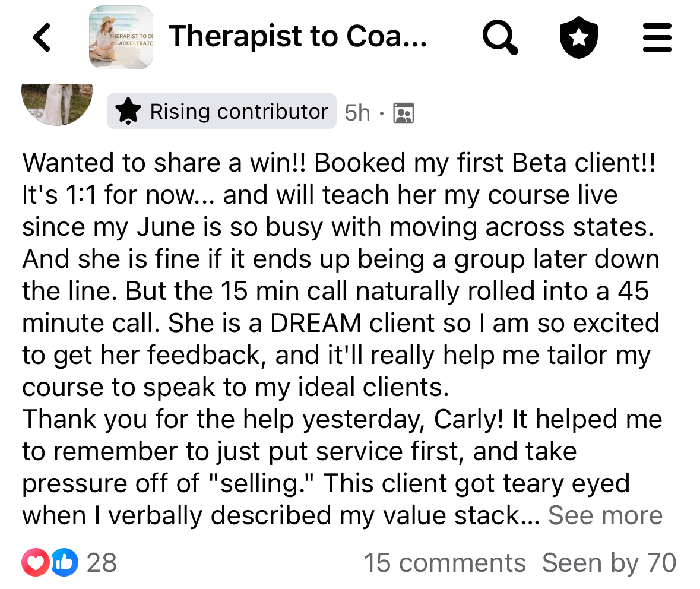Go back using the back arrow
The height and width of the screenshot is (589, 700).
[42, 38]
